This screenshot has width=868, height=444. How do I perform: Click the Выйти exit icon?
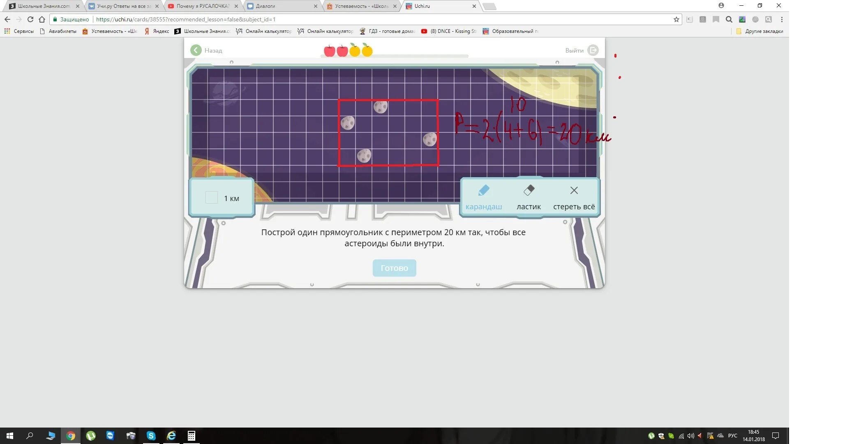click(593, 50)
